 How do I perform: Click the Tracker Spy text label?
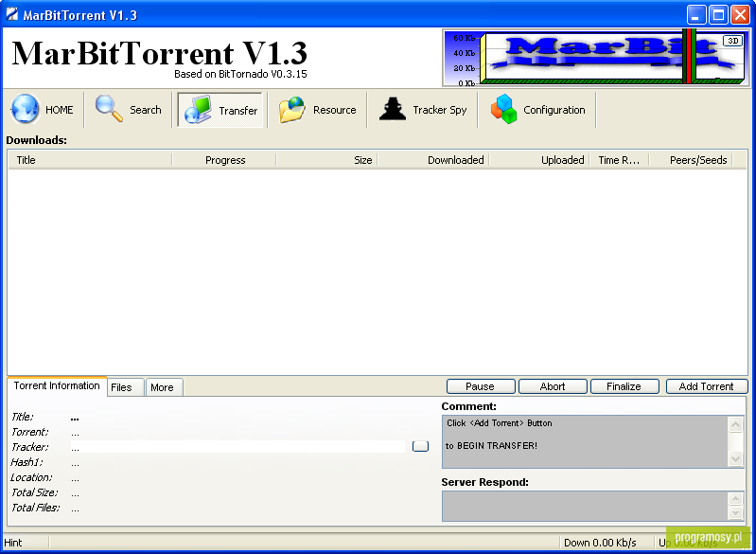click(440, 111)
